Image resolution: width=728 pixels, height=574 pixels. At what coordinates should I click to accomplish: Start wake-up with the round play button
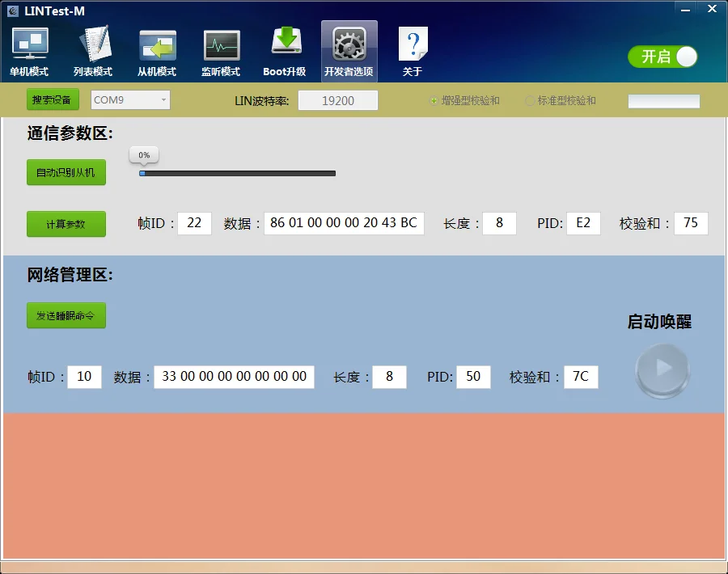click(662, 369)
